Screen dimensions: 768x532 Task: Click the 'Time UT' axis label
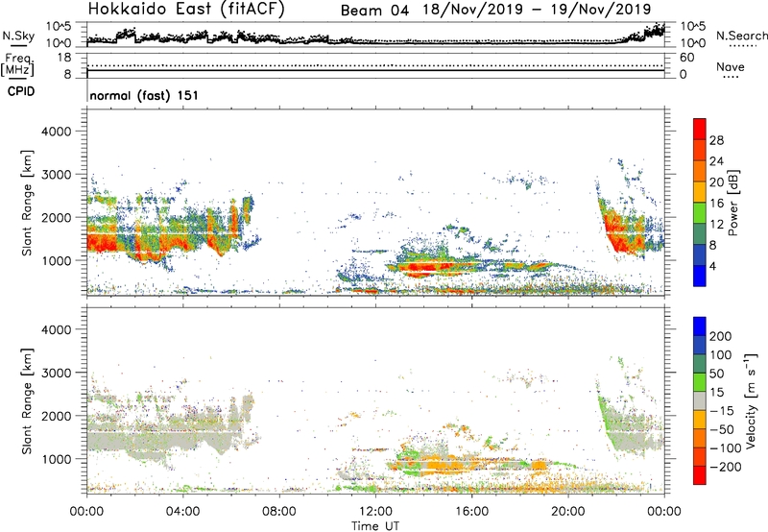[x=375, y=526]
